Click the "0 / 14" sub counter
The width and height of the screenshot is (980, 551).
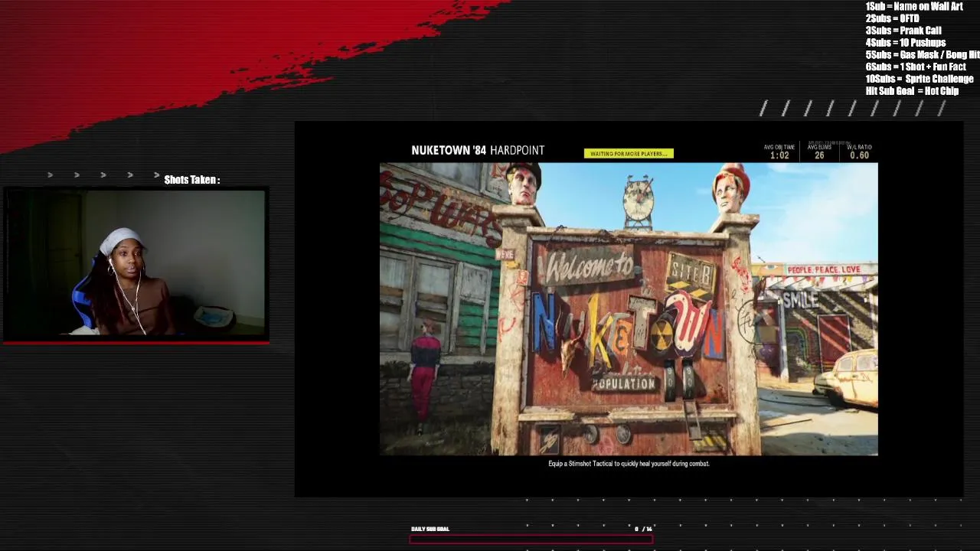click(x=643, y=529)
